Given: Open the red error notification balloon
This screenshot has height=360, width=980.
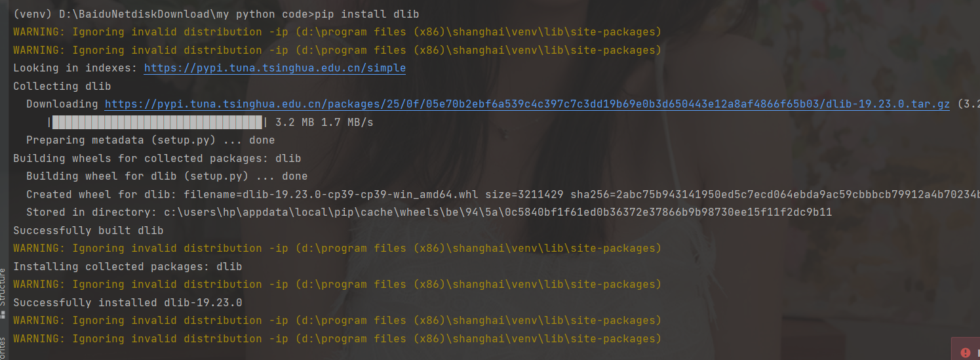Looking at the screenshot, I should tap(966, 350).
